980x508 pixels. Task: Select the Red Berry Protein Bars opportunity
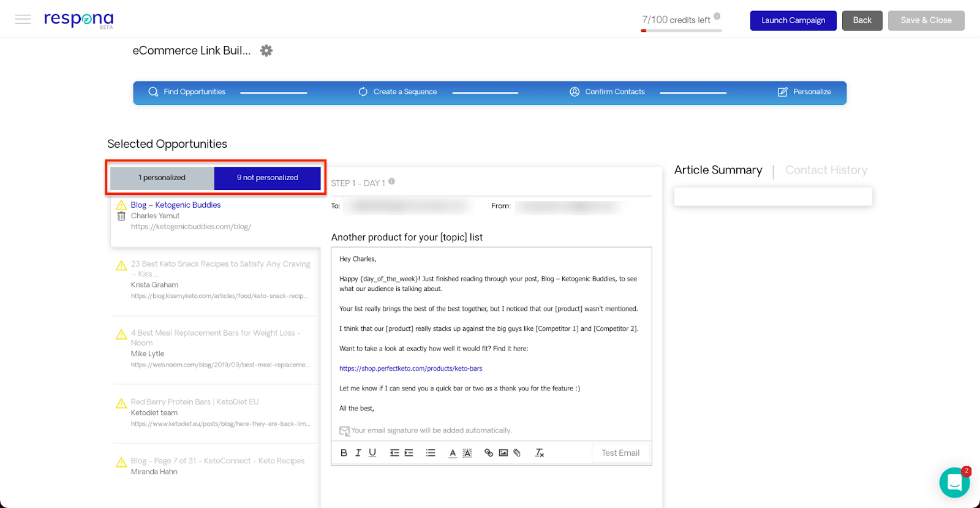coord(195,402)
